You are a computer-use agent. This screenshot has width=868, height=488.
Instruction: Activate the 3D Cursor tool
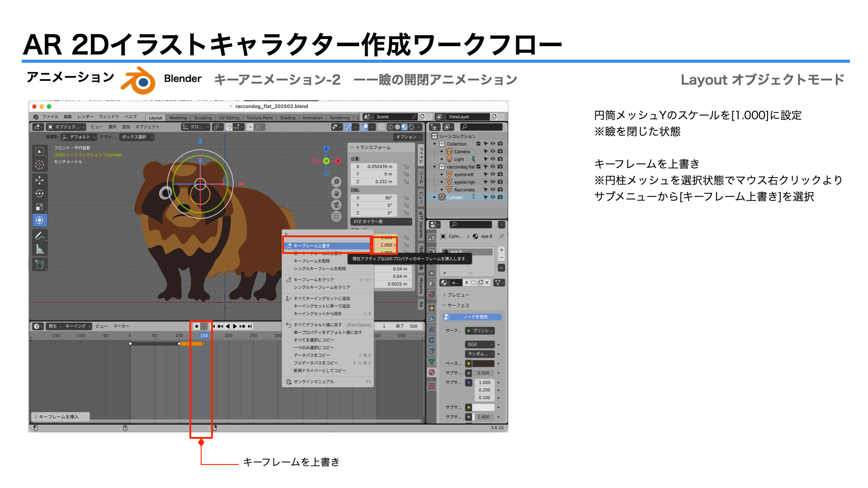[x=40, y=165]
